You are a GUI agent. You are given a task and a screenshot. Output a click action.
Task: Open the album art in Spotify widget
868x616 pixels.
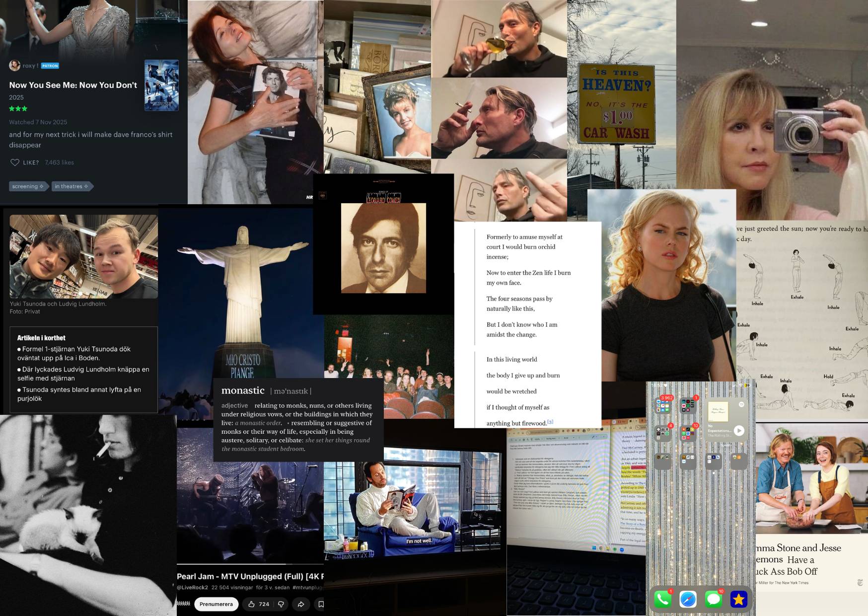coord(718,411)
